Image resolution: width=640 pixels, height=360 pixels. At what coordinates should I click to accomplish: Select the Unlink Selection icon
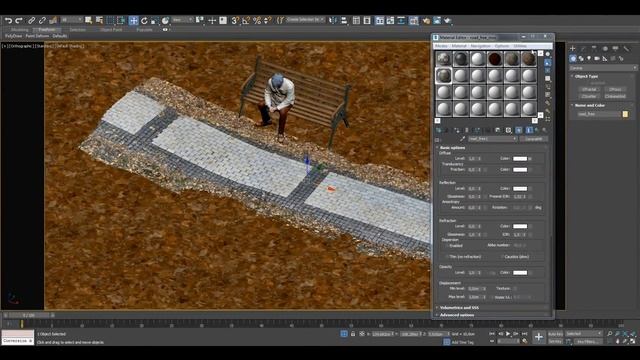tap(42, 20)
